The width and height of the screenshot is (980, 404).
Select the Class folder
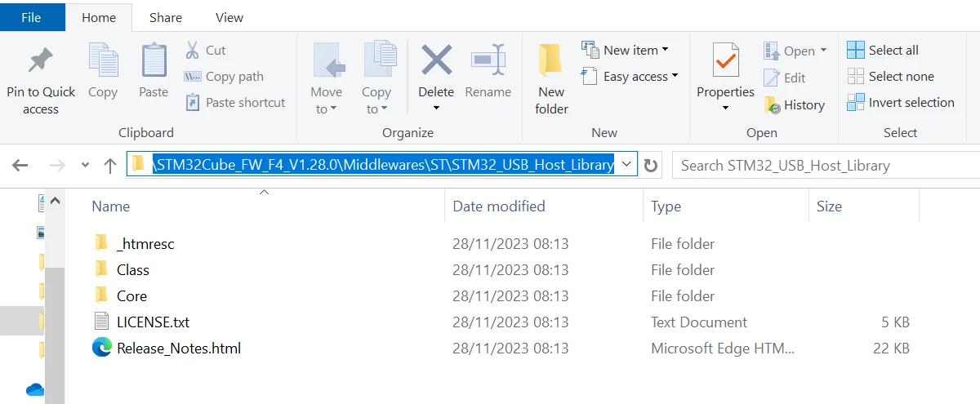(x=133, y=269)
